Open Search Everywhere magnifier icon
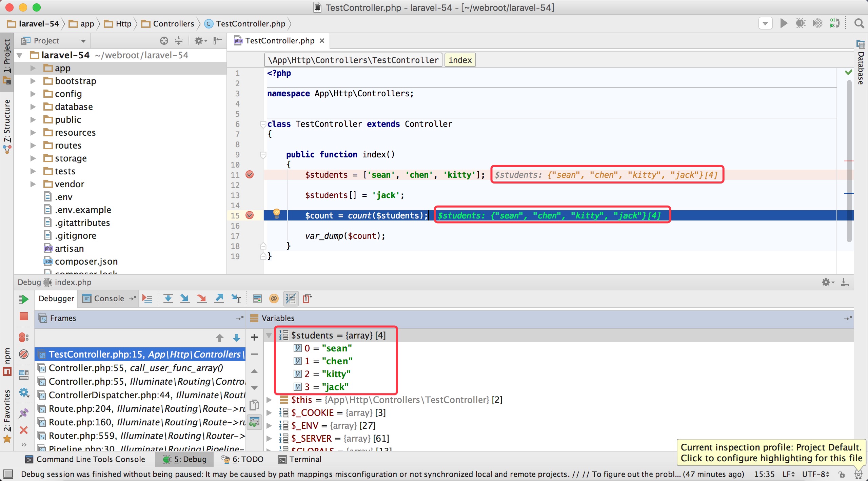 point(859,23)
